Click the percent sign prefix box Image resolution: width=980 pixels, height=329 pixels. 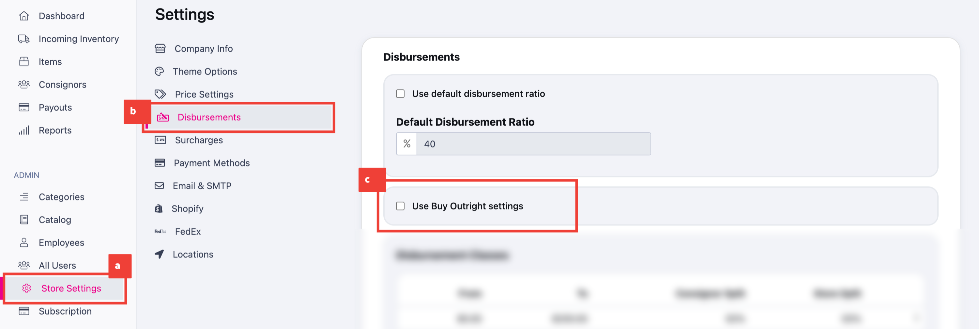[x=407, y=144]
